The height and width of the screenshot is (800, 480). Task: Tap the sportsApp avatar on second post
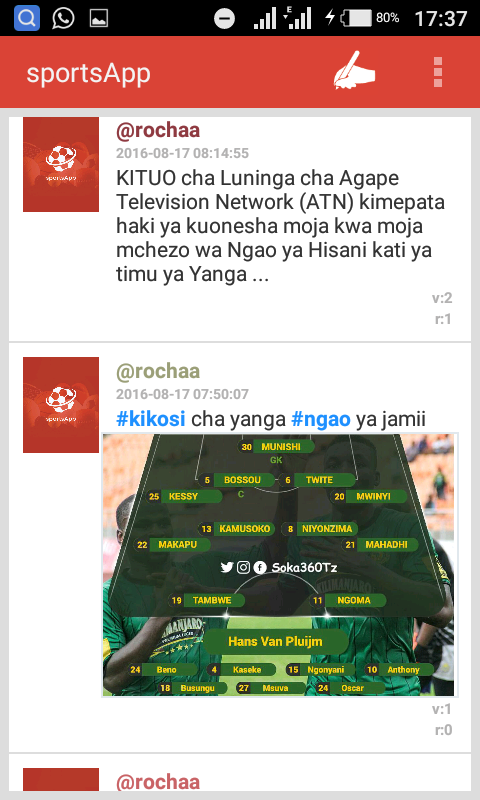(61, 405)
